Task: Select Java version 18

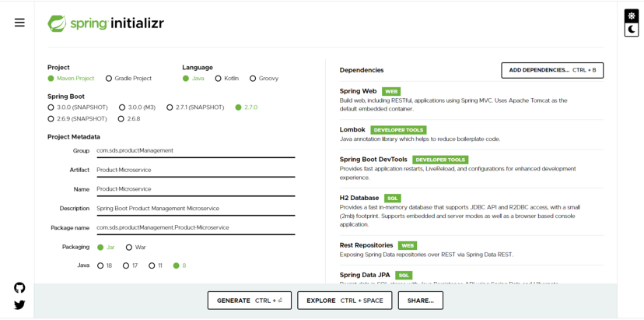Action: click(x=105, y=265)
